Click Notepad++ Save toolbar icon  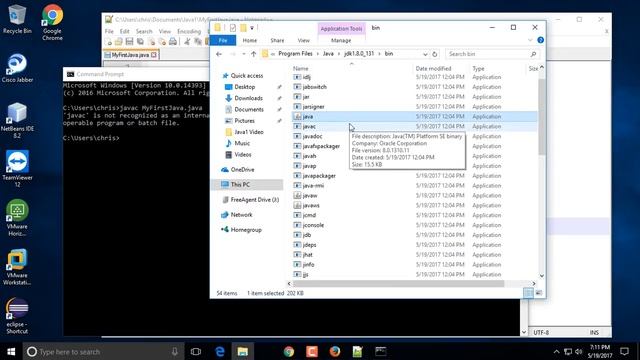tap(129, 42)
